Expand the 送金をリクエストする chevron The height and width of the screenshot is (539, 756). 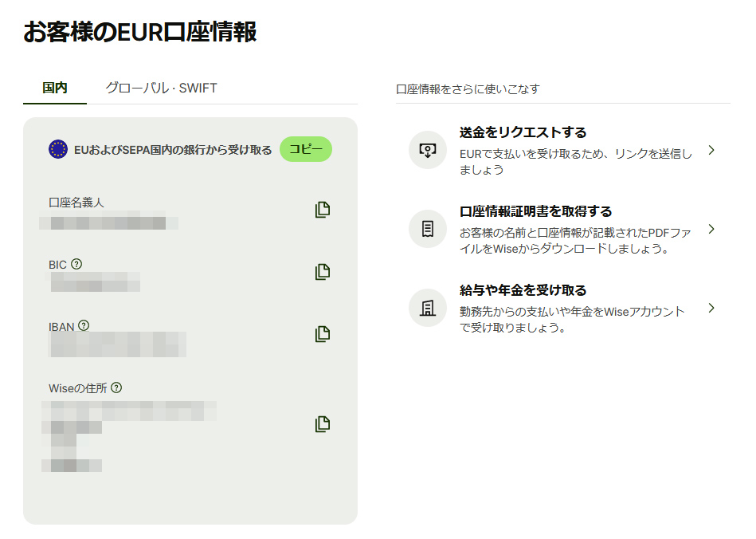click(x=711, y=151)
